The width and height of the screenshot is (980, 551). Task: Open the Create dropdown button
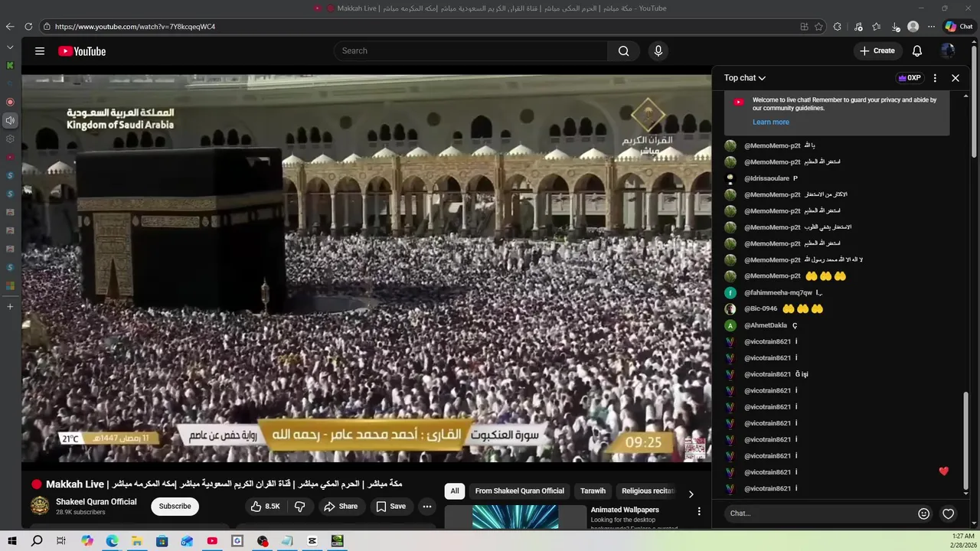877,51
